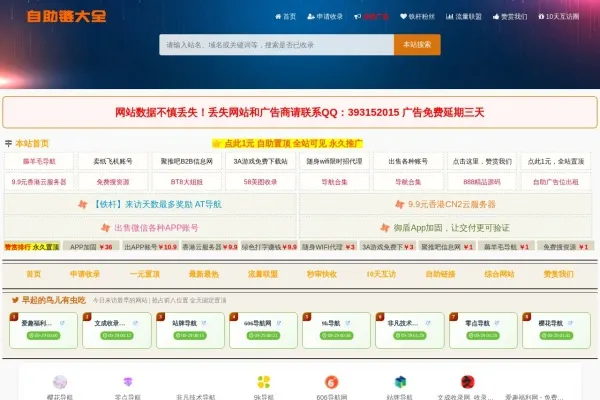Open the 随身wifi限时招代理 grid link
The image size is (600, 400).
[334, 161]
